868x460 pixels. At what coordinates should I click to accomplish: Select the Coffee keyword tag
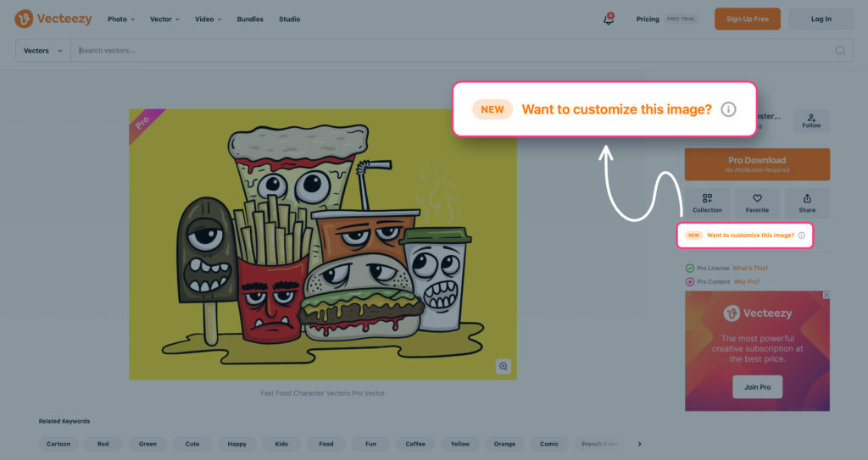point(415,444)
